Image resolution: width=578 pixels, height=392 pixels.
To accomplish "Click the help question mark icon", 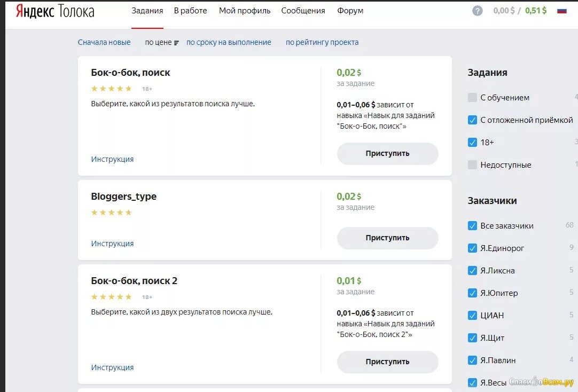I will click(477, 11).
